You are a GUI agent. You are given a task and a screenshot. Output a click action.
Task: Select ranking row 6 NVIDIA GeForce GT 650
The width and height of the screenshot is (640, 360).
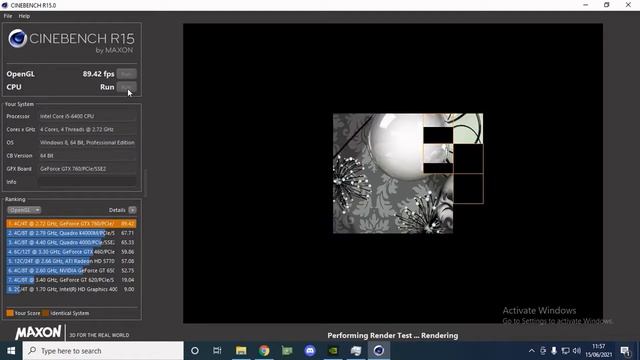[x=71, y=271]
